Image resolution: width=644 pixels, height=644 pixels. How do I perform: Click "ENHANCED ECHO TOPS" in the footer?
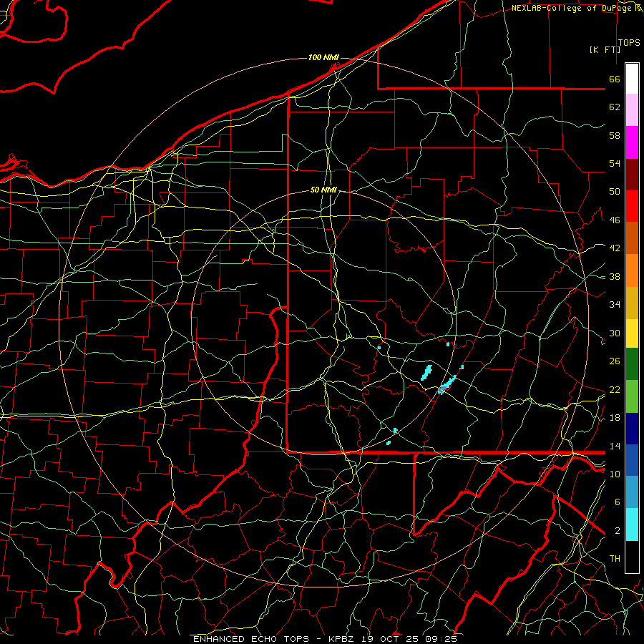click(251, 639)
